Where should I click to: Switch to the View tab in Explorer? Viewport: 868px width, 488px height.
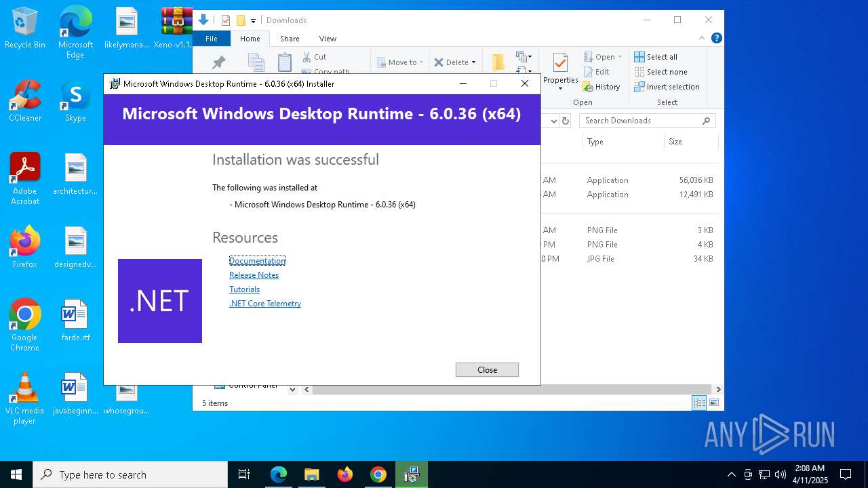[x=328, y=39]
